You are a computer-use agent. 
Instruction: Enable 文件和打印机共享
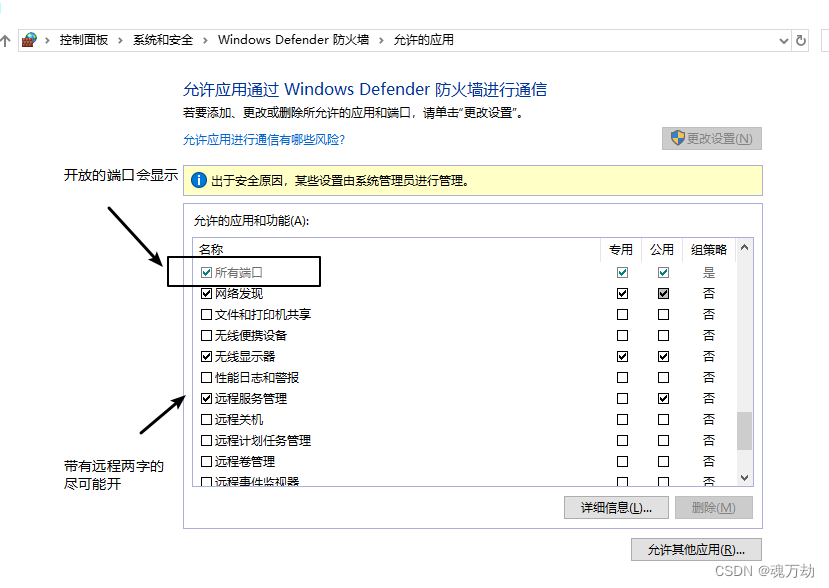click(206, 314)
